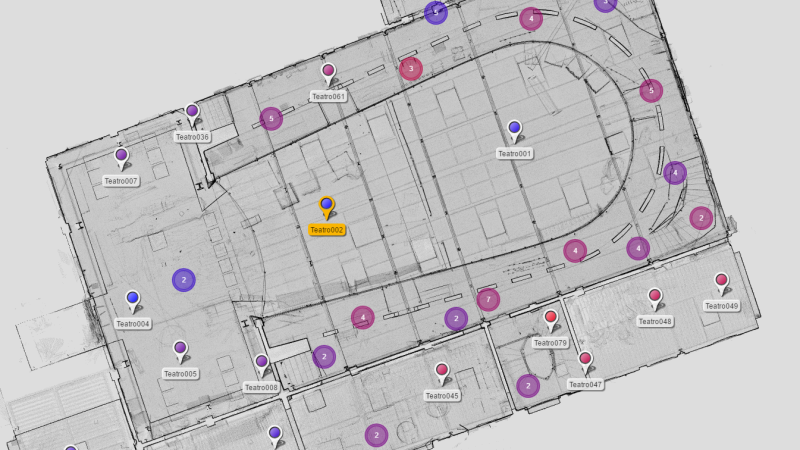Expand the cluster marker numbered 7
Viewport: 800px width, 450px height.
point(487,299)
